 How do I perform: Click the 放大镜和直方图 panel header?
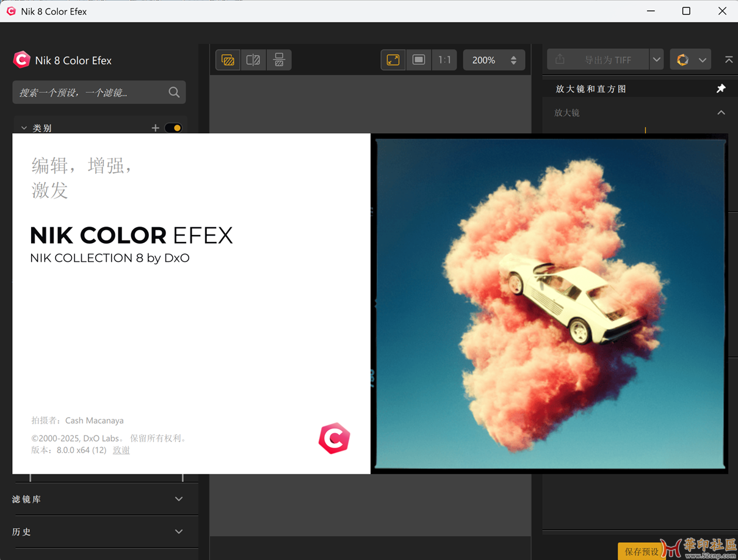[x=640, y=89]
